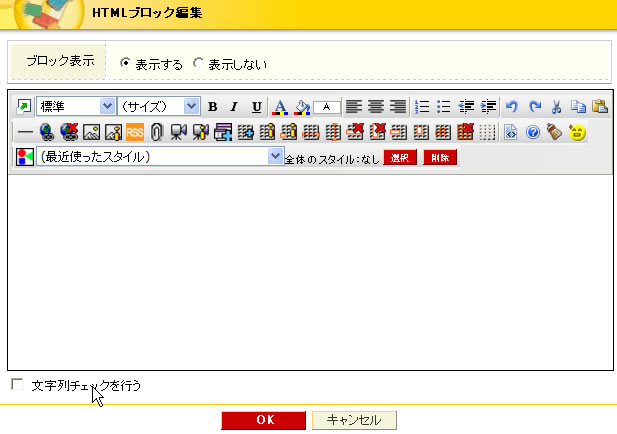Select the 表示しない radio button
This screenshot has height=434, width=617.
198,63
